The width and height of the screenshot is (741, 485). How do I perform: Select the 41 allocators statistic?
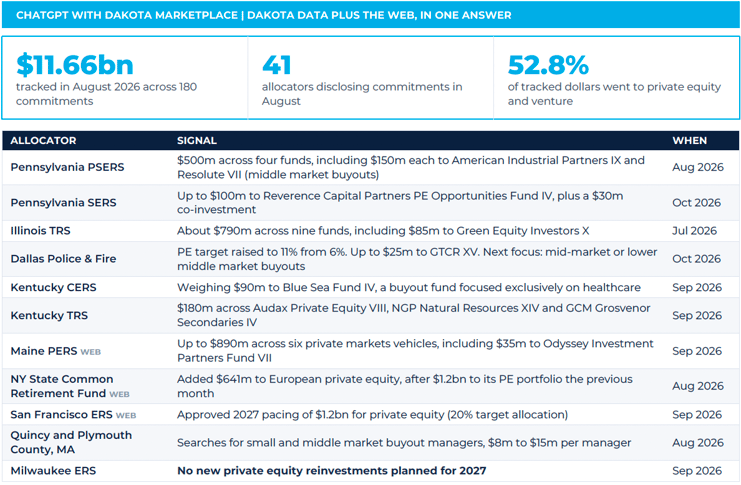pyautogui.click(x=276, y=65)
